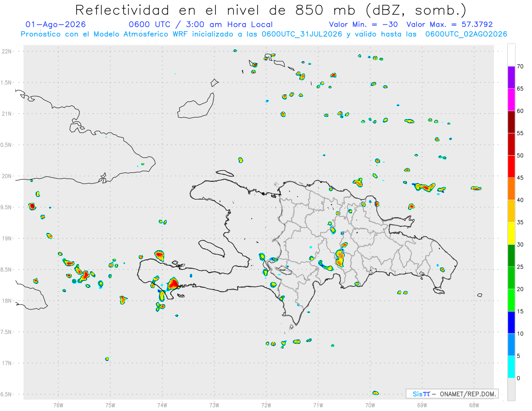Click the '69W' longitude label

[x=422, y=405]
